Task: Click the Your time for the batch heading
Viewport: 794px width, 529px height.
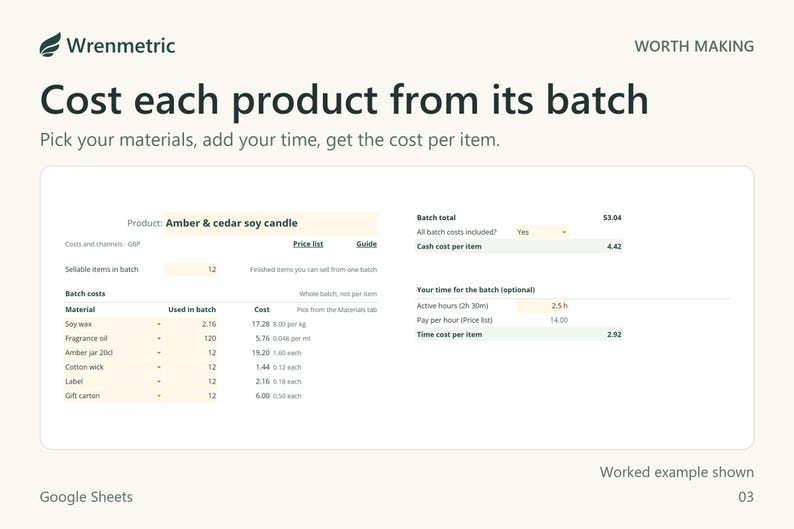Action: click(475, 290)
